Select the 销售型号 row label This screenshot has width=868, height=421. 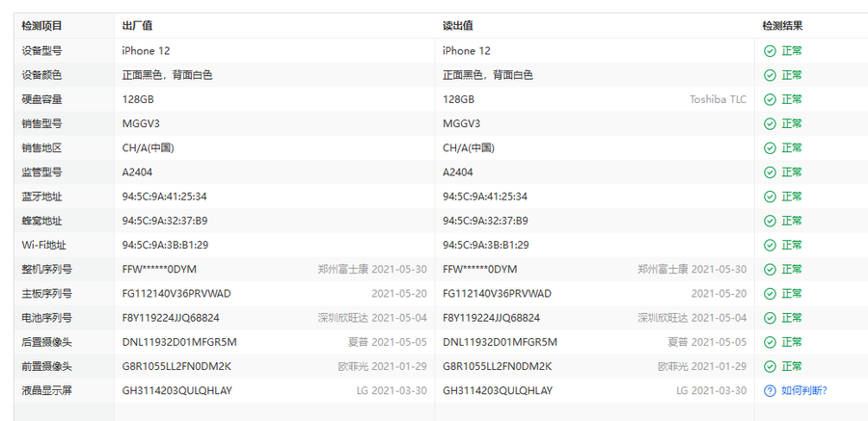click(x=42, y=124)
